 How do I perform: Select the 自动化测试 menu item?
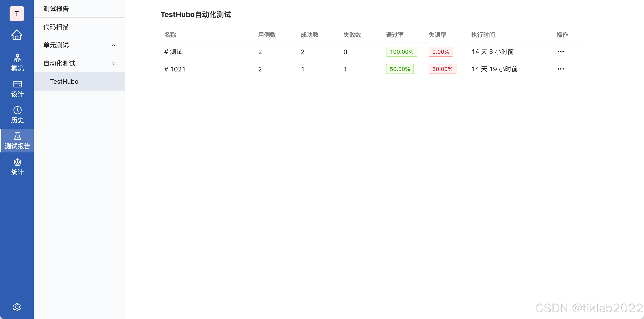tap(80, 63)
